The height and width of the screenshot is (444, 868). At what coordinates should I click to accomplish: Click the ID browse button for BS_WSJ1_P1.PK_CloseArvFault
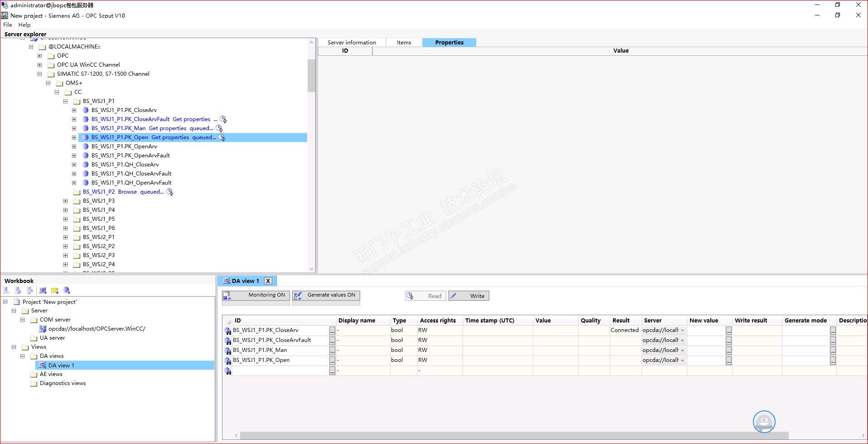coord(332,341)
